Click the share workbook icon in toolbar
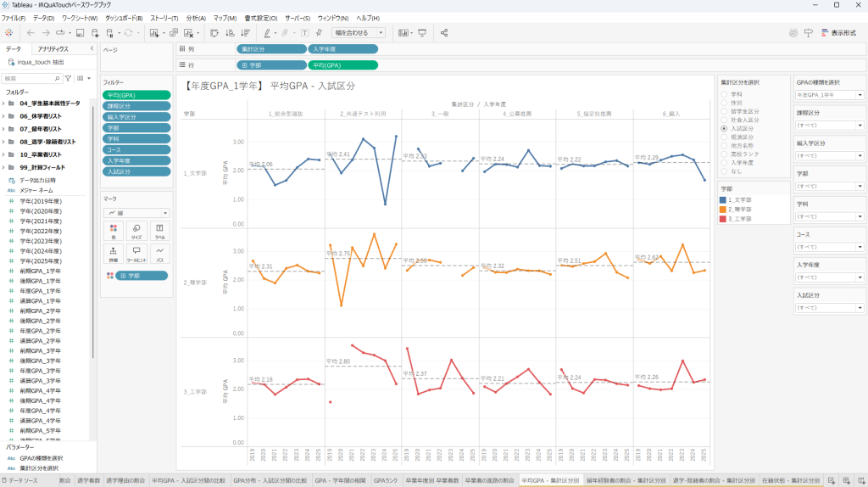The height and width of the screenshot is (487, 868). (444, 33)
